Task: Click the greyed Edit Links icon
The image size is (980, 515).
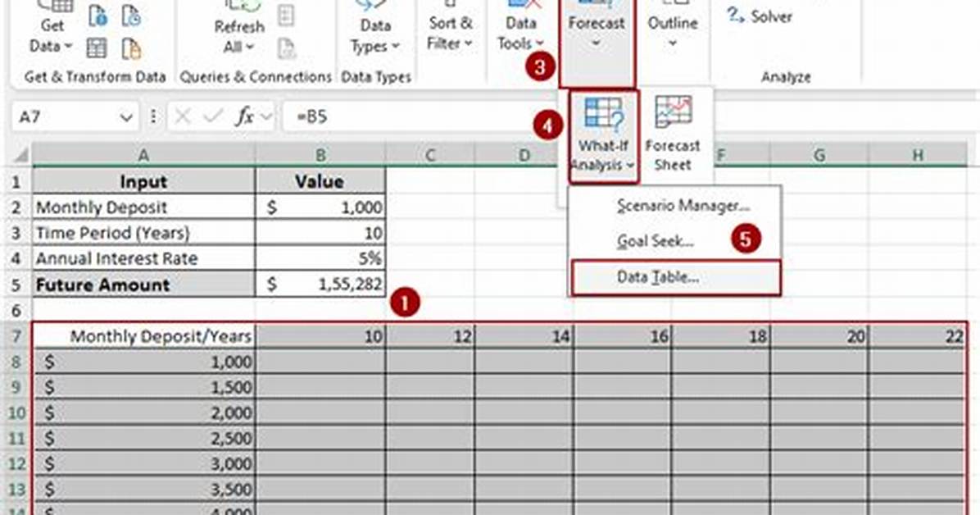Action: (286, 48)
